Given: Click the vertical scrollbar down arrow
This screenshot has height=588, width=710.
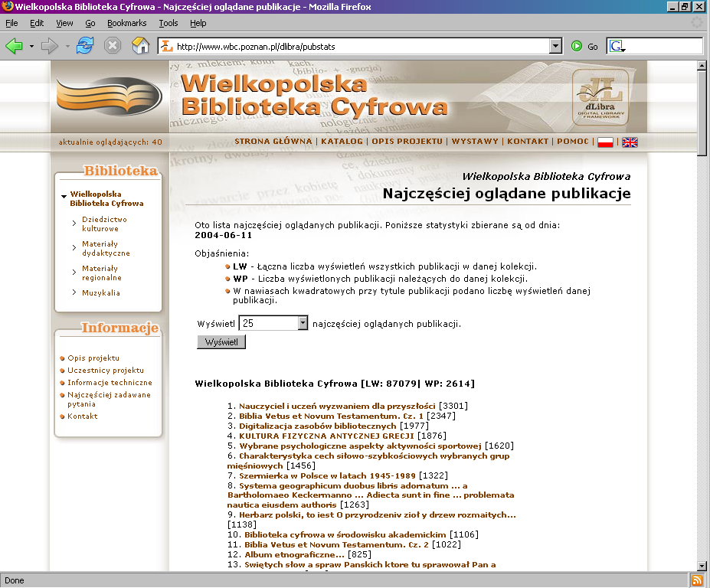Looking at the screenshot, I should point(702,566).
